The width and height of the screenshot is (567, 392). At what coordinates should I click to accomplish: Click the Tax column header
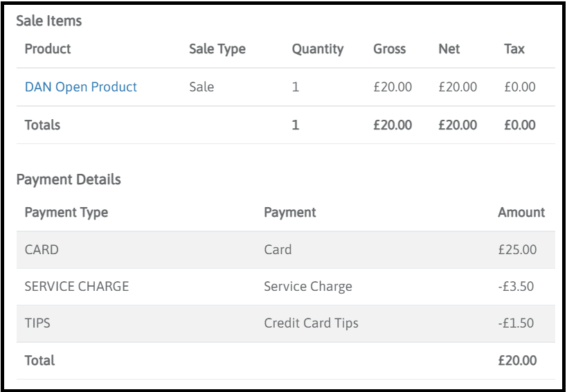(514, 49)
